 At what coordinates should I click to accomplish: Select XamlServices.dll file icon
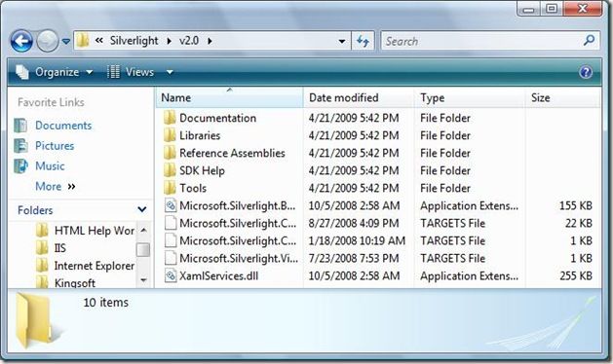171,275
